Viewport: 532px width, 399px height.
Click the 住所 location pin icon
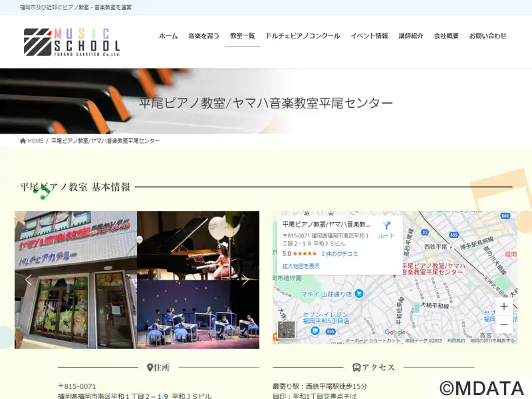[x=150, y=368]
